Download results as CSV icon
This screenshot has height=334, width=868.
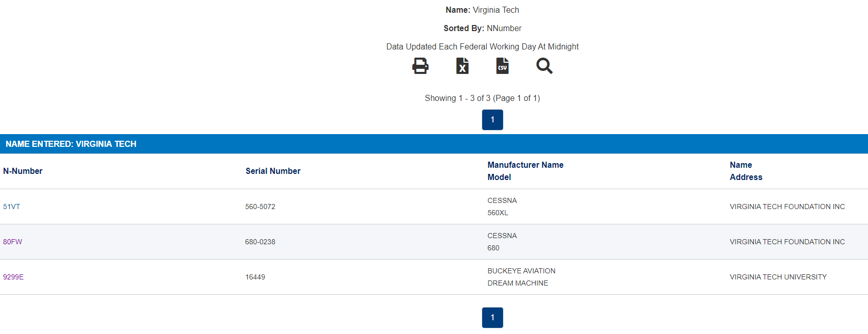coord(503,66)
